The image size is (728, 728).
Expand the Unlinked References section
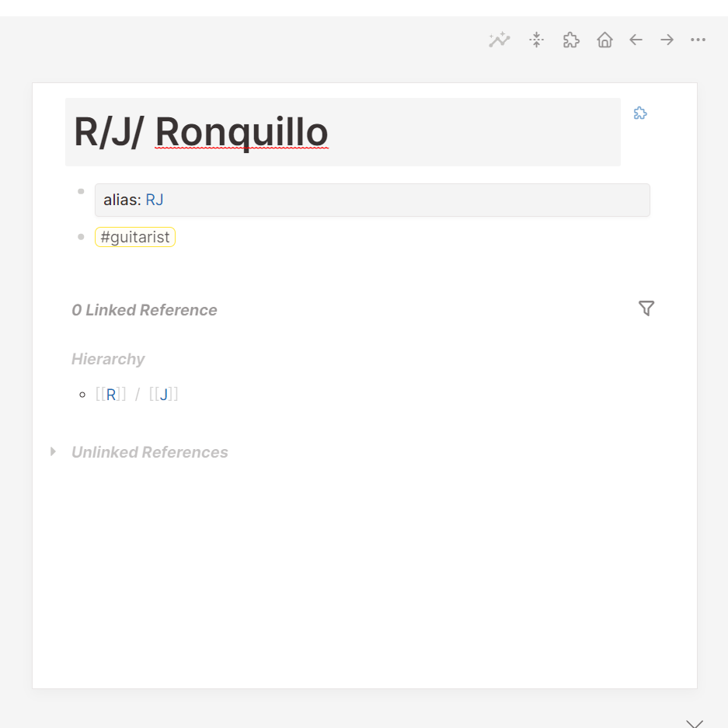(53, 451)
